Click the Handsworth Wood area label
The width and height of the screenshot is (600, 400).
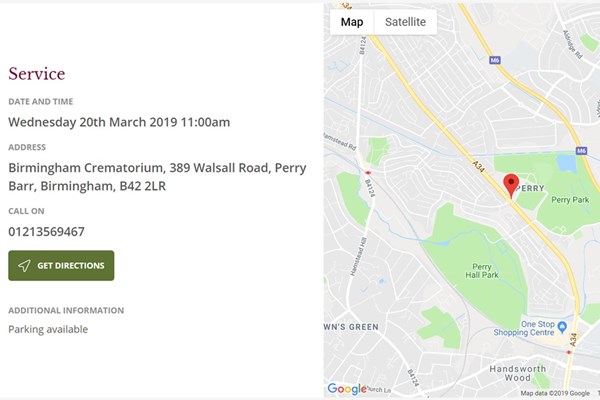[x=518, y=373]
